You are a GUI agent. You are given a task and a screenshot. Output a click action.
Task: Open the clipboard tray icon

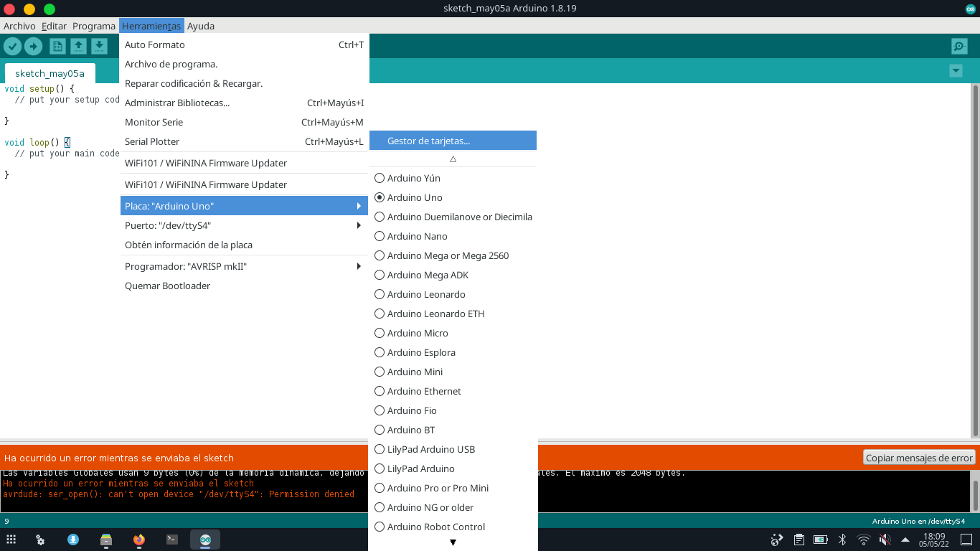pos(799,540)
